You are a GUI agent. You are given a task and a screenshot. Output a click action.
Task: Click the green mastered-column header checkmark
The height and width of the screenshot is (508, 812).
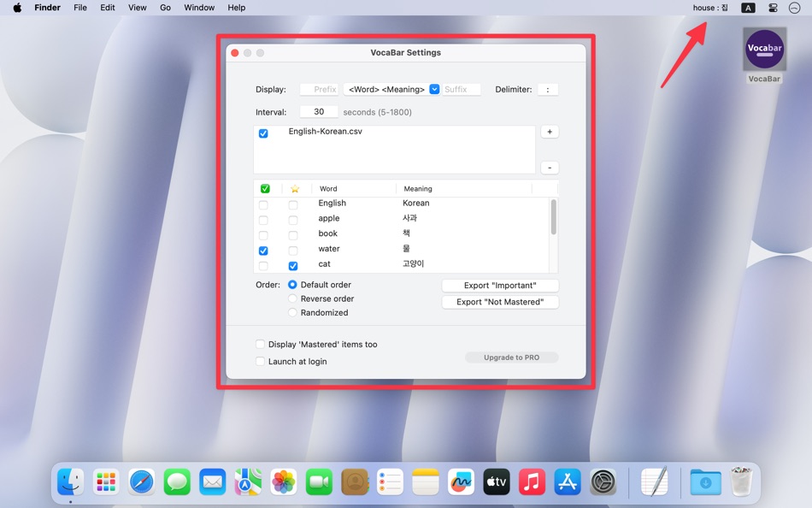point(265,189)
